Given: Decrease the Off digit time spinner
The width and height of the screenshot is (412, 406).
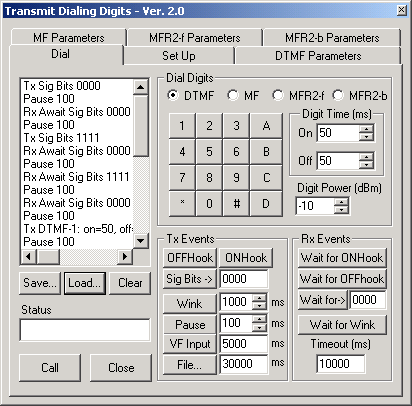Looking at the screenshot, I should pos(366,164).
